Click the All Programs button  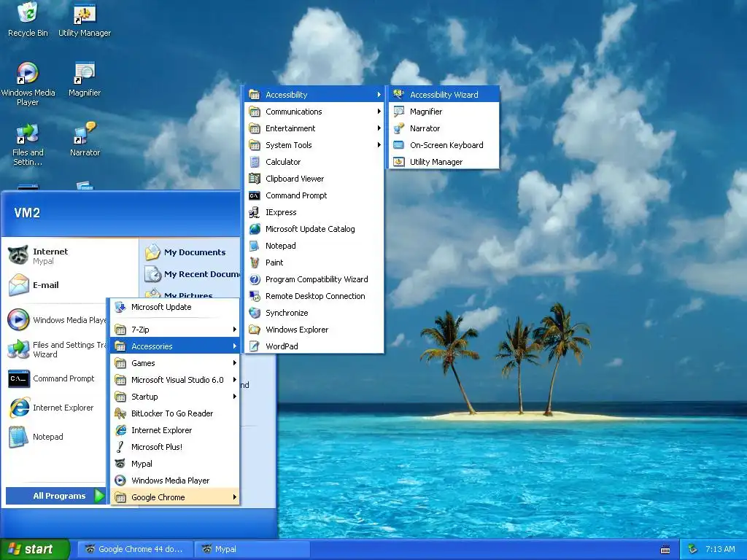coord(55,496)
